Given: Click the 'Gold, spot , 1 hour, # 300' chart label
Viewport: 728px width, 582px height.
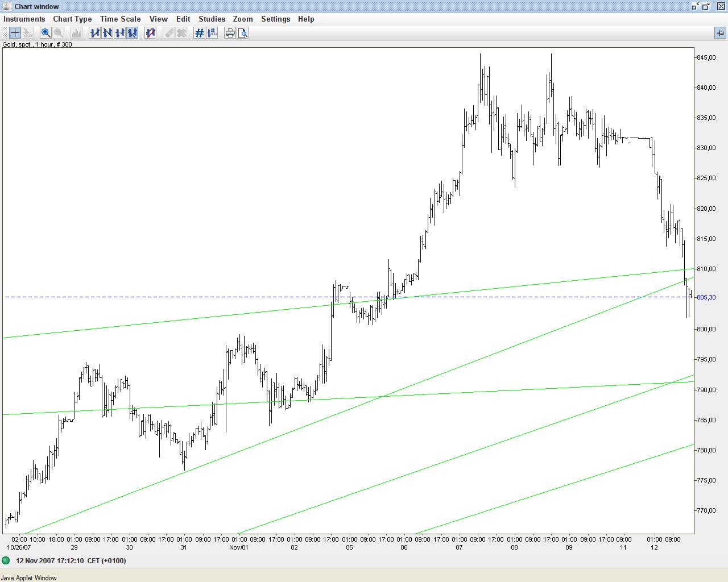Looking at the screenshot, I should point(38,44).
